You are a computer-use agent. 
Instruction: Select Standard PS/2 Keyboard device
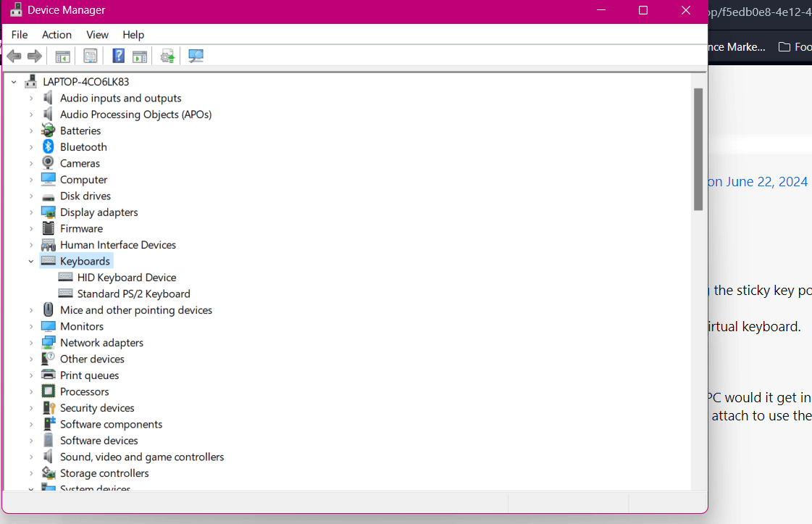(x=133, y=294)
